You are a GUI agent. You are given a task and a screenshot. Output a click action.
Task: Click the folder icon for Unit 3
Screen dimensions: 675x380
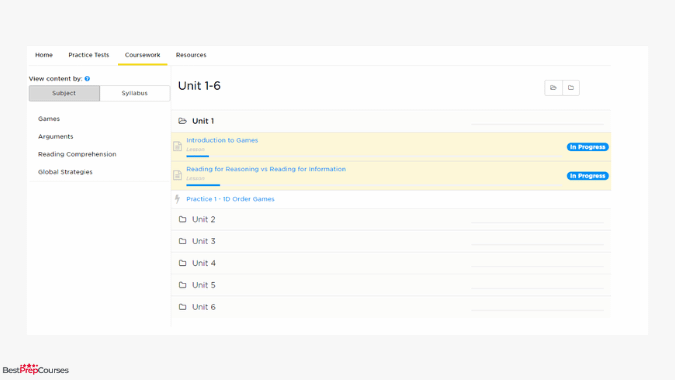183,241
